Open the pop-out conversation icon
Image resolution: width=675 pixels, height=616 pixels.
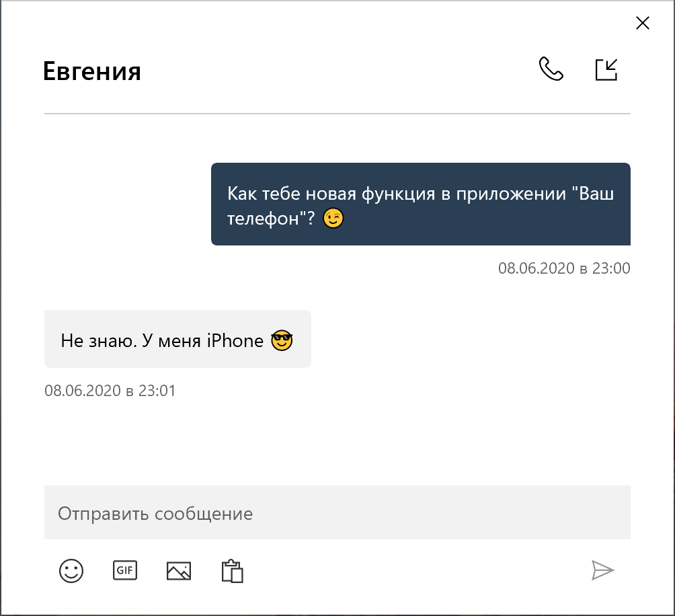click(606, 68)
